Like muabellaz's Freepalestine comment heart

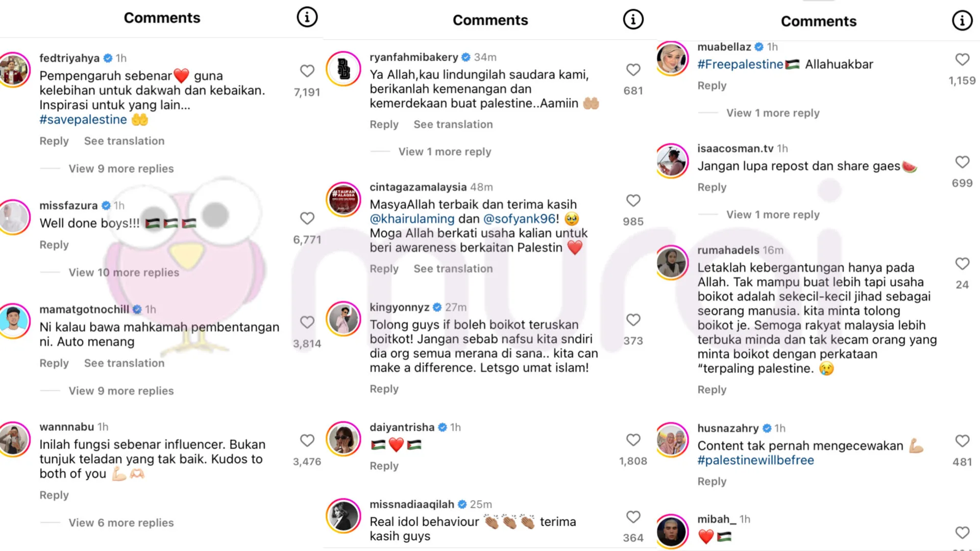(962, 59)
